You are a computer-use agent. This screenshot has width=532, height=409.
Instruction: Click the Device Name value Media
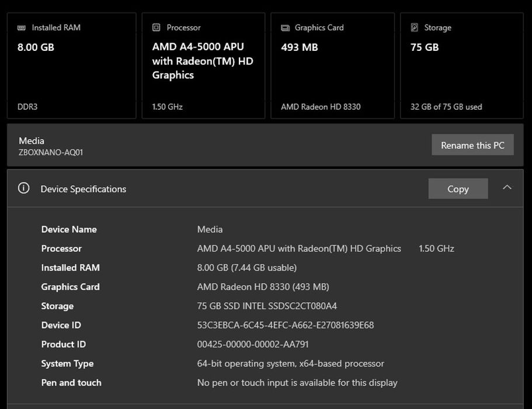tap(210, 229)
